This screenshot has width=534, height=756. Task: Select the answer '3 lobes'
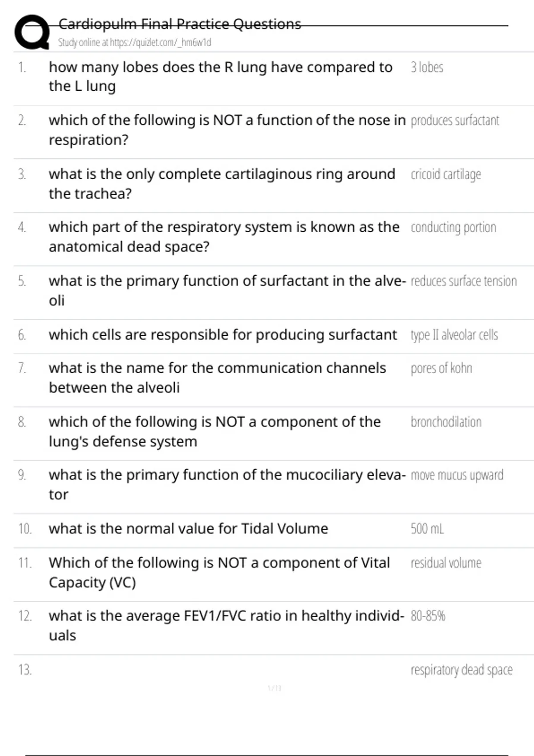pyautogui.click(x=427, y=67)
